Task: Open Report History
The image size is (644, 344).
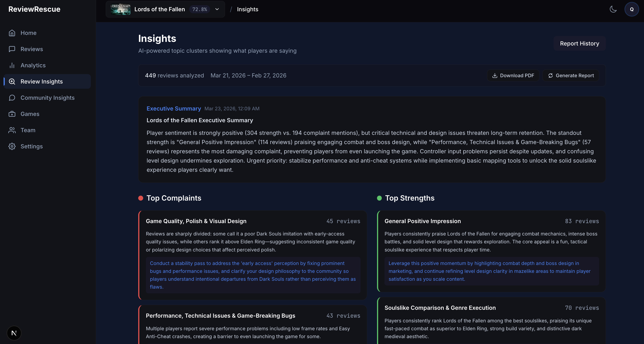Action: (580, 43)
